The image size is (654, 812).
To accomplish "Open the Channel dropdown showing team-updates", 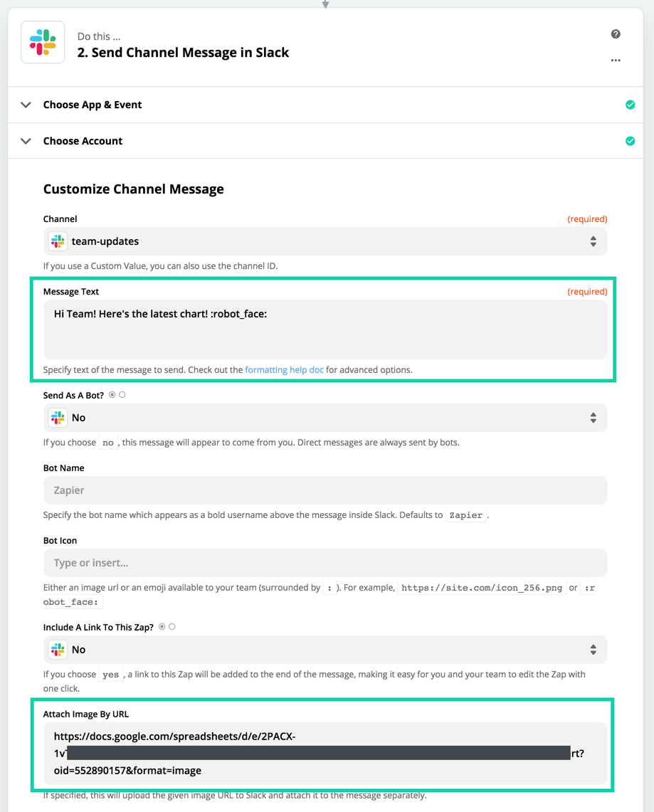I will tap(325, 241).
